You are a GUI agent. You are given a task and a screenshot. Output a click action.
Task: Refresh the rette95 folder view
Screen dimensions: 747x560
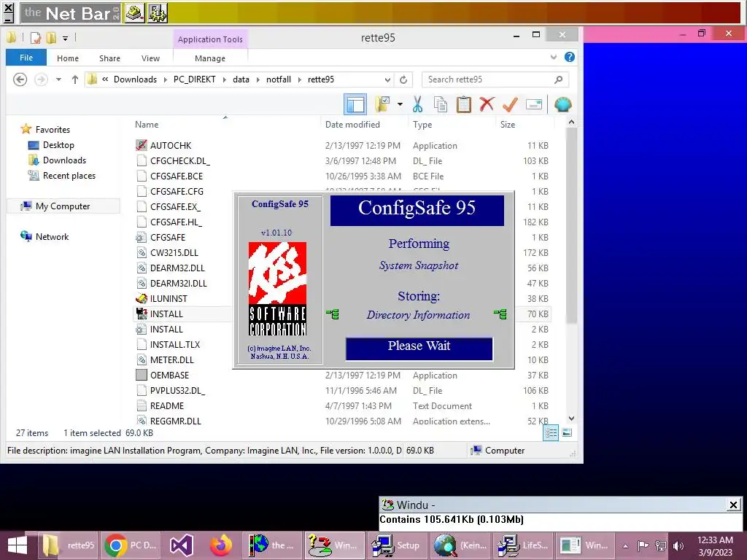pyautogui.click(x=403, y=79)
